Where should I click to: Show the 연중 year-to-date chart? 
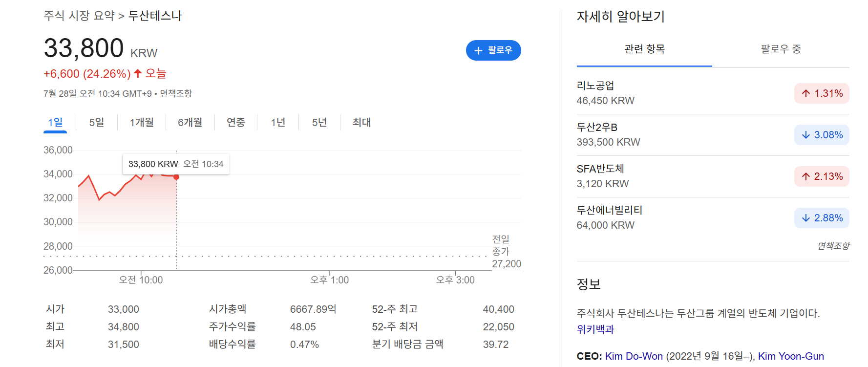pyautogui.click(x=236, y=122)
